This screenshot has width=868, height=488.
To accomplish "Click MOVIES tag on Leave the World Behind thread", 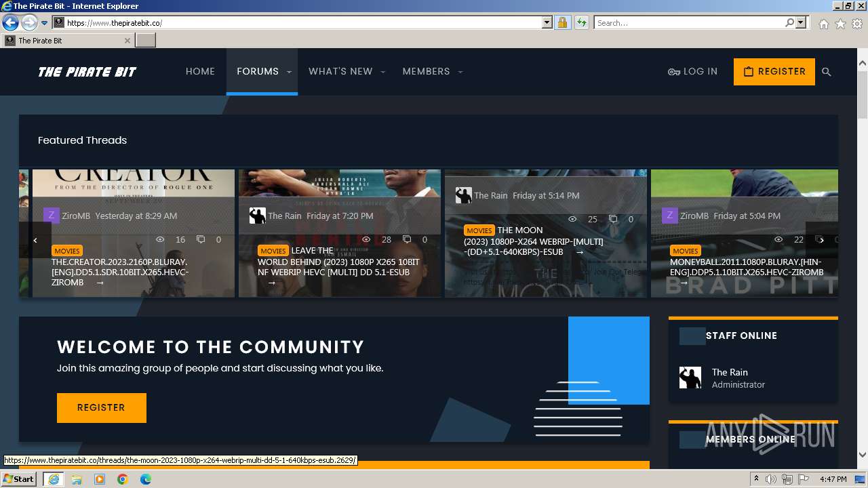I will tap(273, 251).
